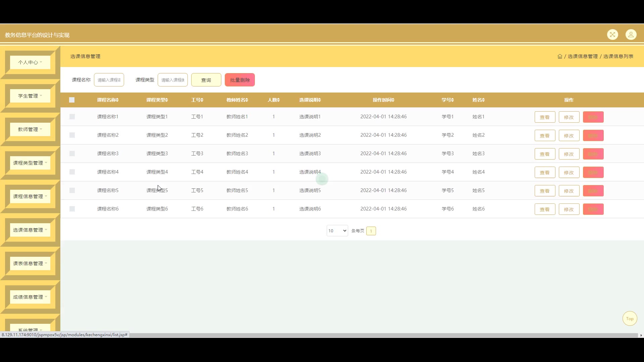Expand 课程类型管理 sidebar menu
644x362 pixels.
point(30,163)
